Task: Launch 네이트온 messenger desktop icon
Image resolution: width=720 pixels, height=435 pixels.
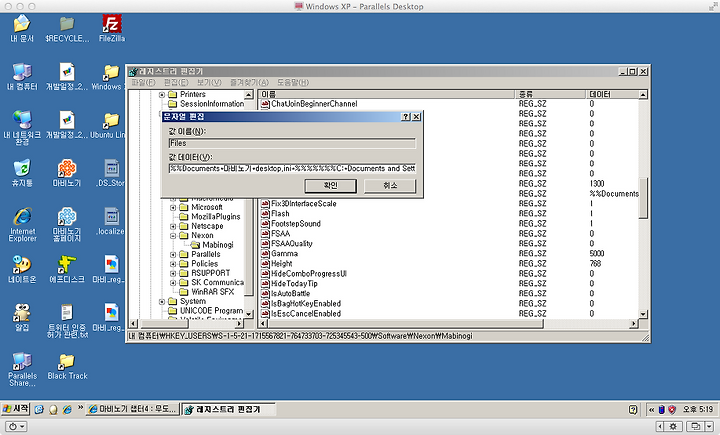Action: click(x=22, y=269)
